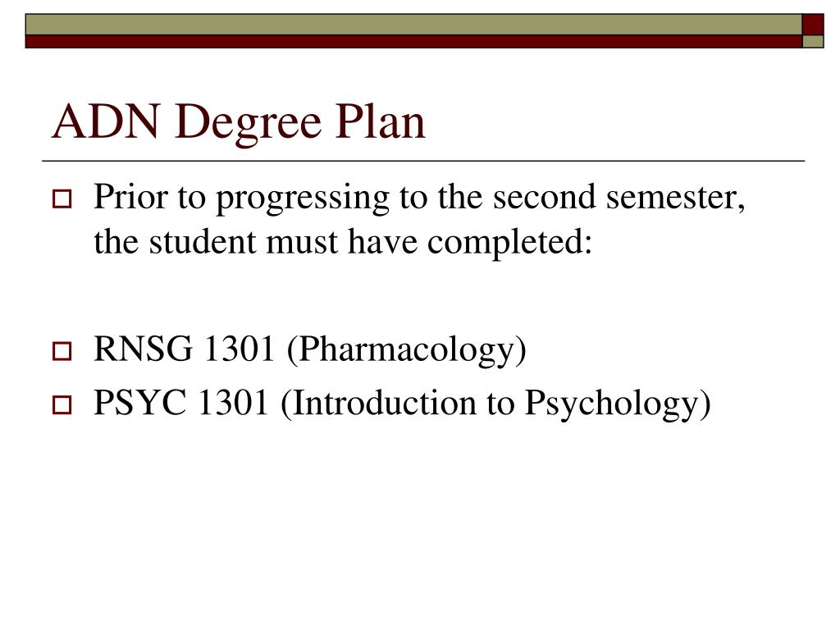Click the word "semester," in the first bullet
Screen dimensions: 840x630
tap(676, 199)
